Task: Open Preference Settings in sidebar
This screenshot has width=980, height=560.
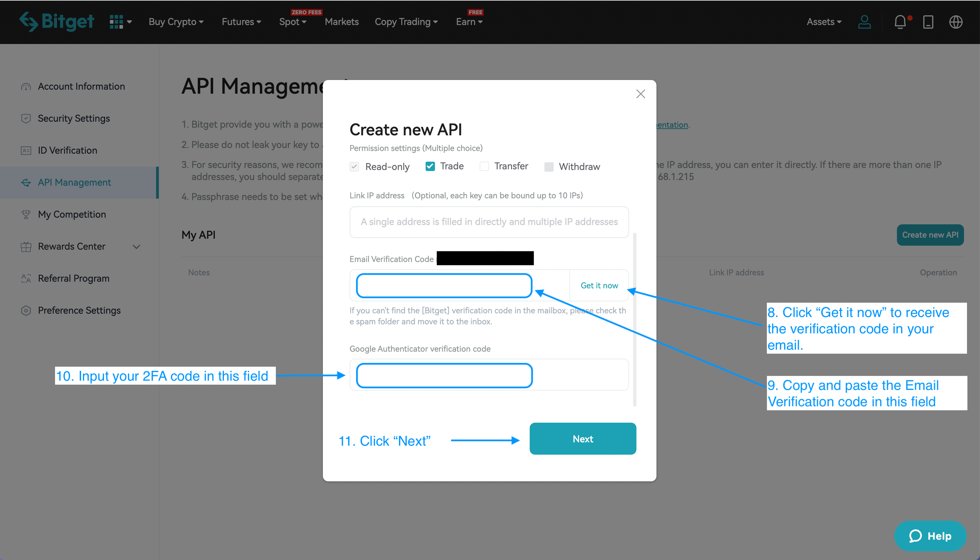Action: pos(79,310)
